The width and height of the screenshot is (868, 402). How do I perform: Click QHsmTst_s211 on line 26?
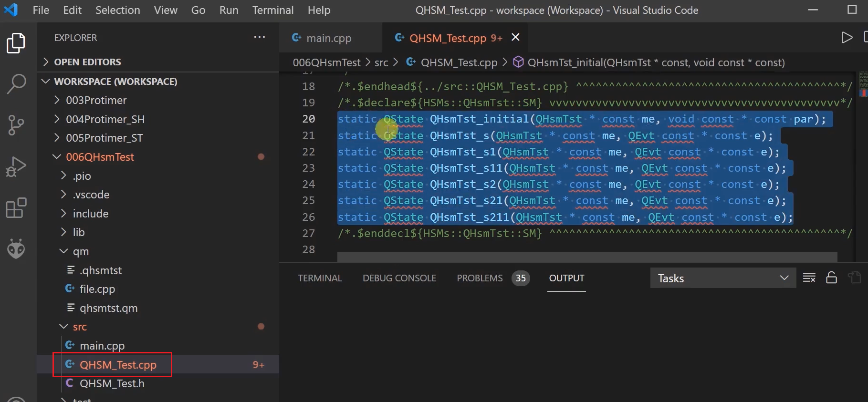click(469, 217)
